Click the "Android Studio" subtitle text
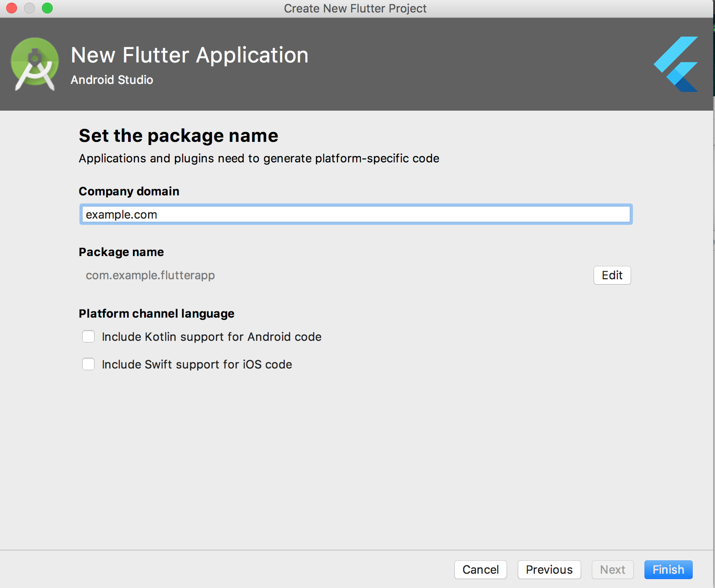The width and height of the screenshot is (715, 588). tap(112, 80)
